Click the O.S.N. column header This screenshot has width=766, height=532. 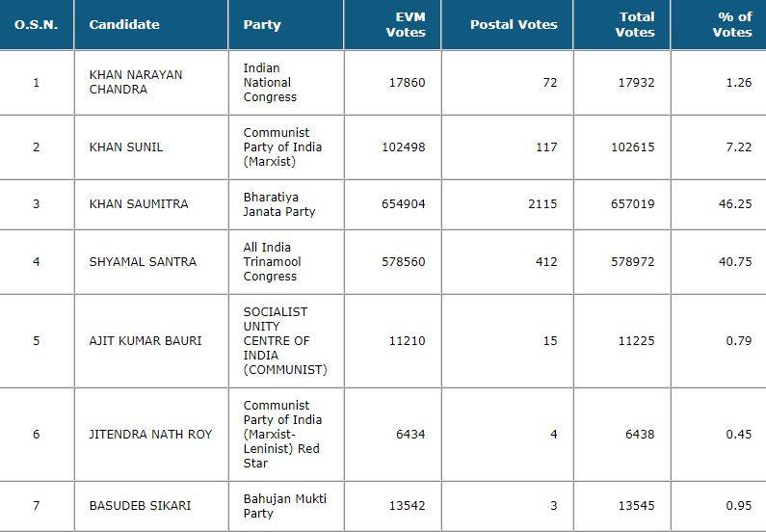[x=37, y=24]
